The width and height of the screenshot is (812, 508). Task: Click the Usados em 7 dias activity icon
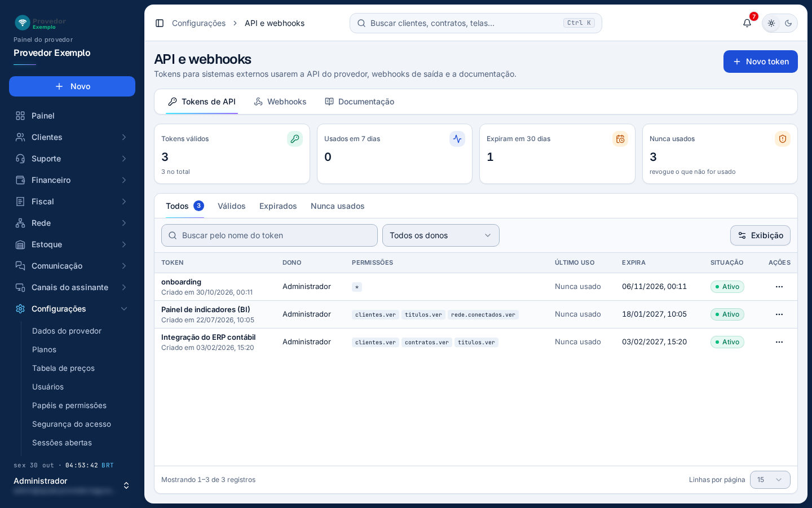pos(457,139)
